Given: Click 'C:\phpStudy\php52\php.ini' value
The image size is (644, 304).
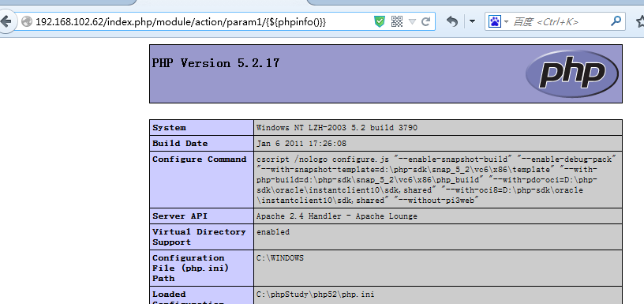Looking at the screenshot, I should pos(316,295).
